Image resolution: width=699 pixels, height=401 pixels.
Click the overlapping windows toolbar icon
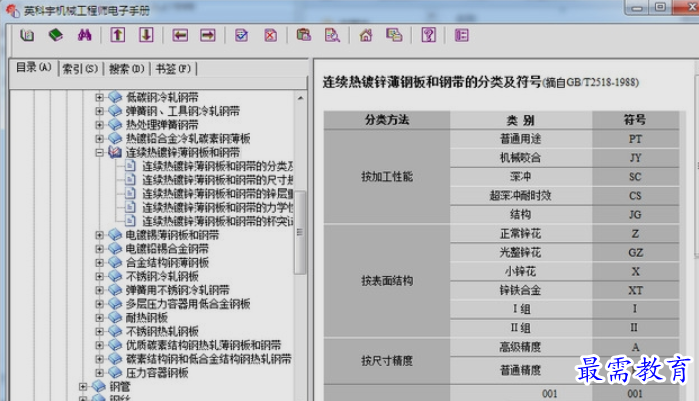click(x=394, y=35)
